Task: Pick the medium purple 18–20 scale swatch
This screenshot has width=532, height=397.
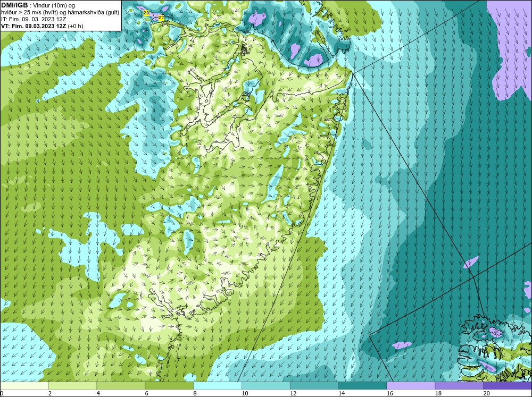Action: 460,386
